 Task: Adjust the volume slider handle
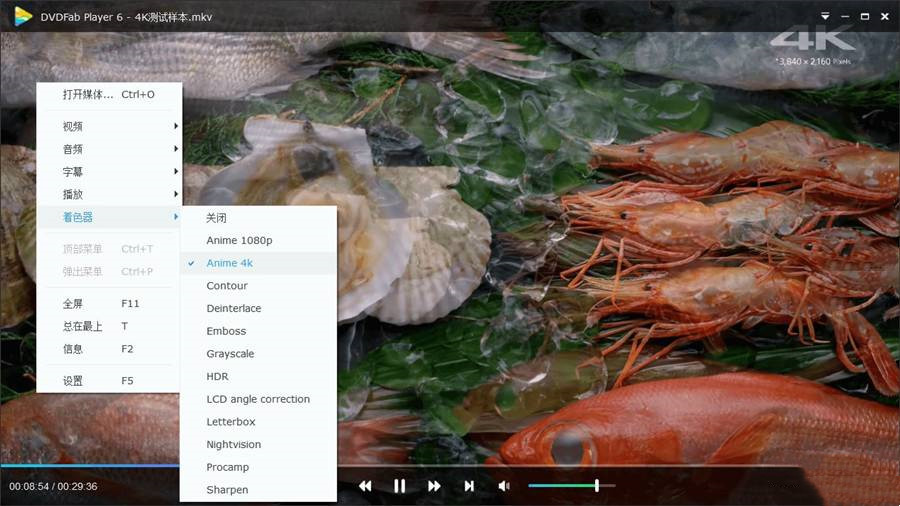point(597,485)
